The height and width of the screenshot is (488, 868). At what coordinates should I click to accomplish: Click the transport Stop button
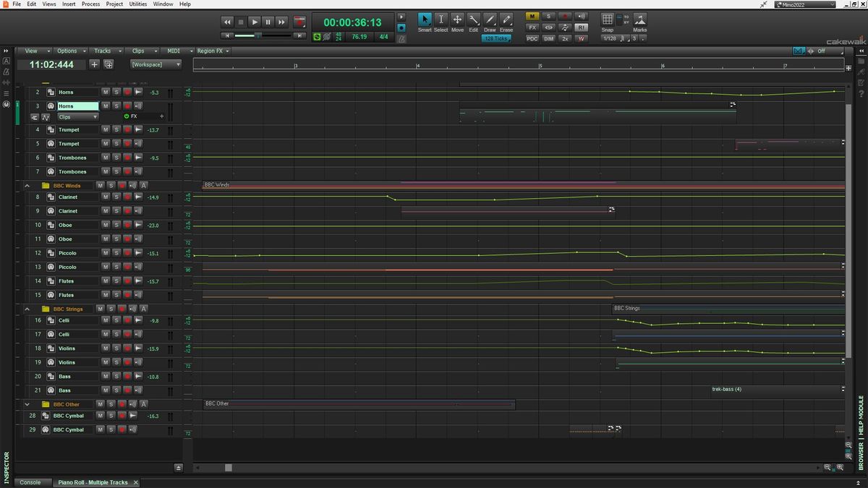tap(241, 22)
